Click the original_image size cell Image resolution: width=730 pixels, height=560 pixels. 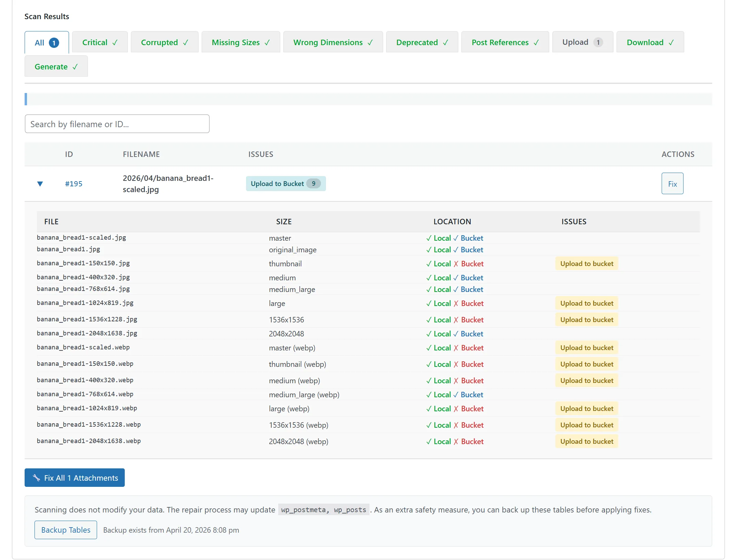click(293, 250)
